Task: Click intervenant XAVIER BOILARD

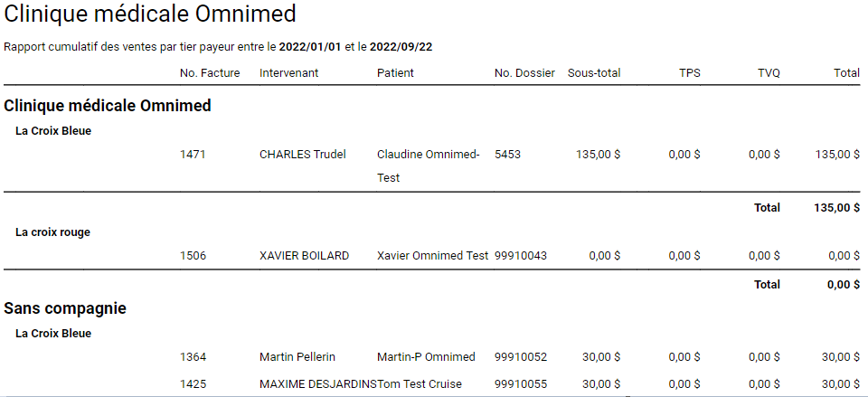Action: pos(304,256)
